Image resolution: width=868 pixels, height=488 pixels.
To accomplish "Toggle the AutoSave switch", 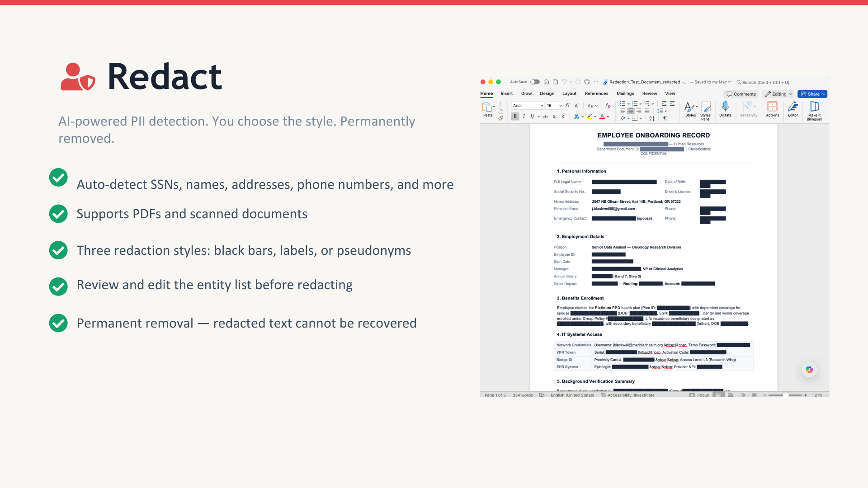I will [x=535, y=82].
